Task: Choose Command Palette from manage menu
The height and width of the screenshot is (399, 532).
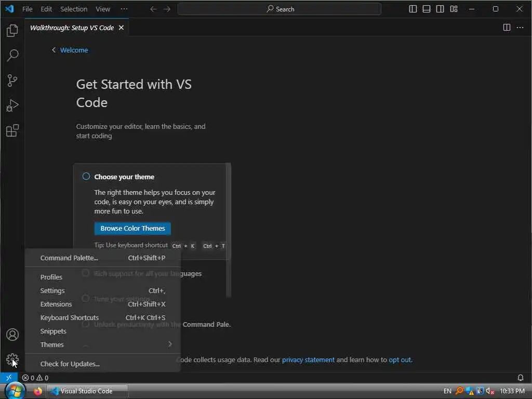Action: coord(103,258)
